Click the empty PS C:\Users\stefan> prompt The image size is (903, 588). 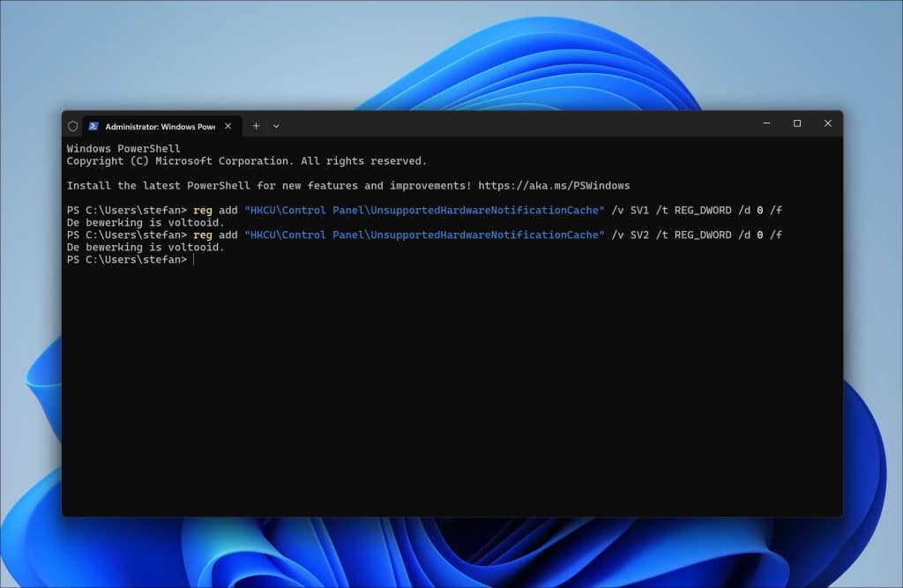(127, 260)
